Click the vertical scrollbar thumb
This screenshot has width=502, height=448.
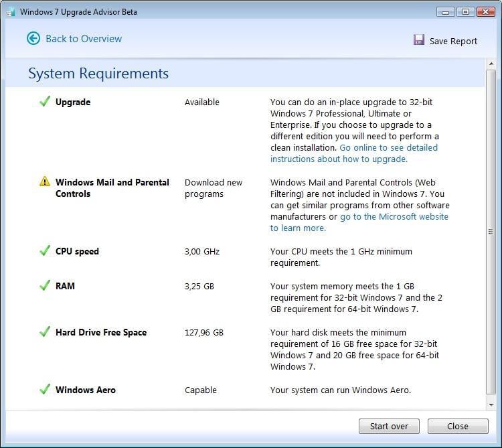click(x=491, y=231)
